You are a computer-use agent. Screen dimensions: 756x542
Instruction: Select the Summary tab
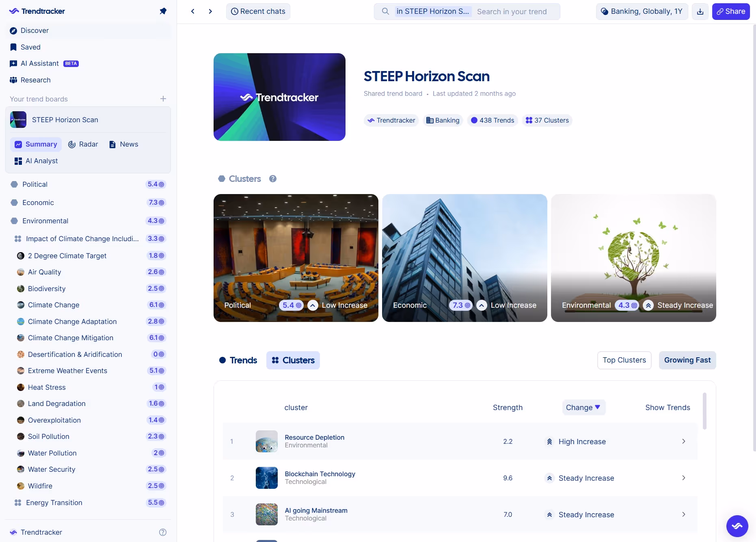coord(36,144)
